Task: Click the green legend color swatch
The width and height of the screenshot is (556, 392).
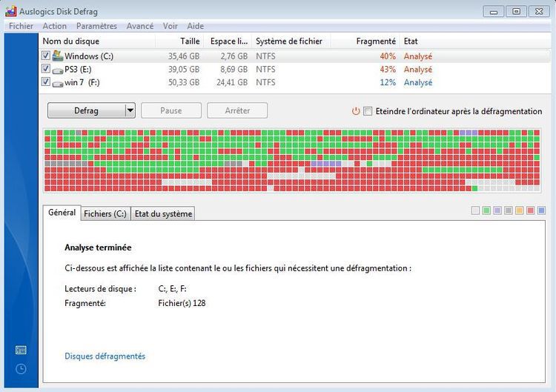Action: point(486,211)
